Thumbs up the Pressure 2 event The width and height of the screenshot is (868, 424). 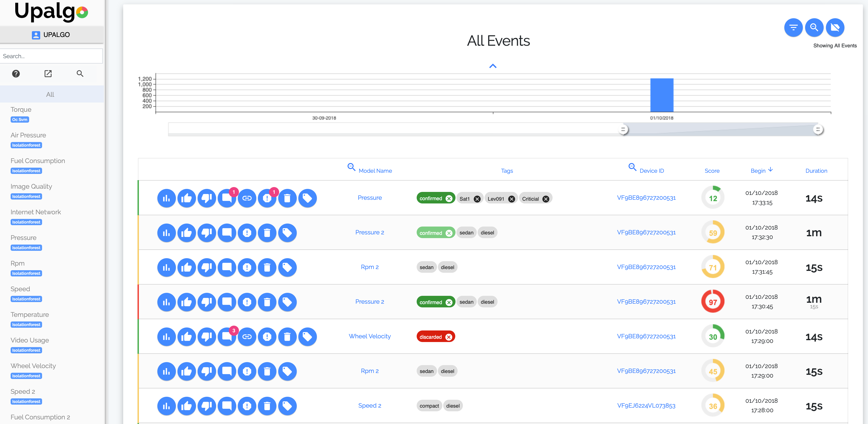click(186, 232)
